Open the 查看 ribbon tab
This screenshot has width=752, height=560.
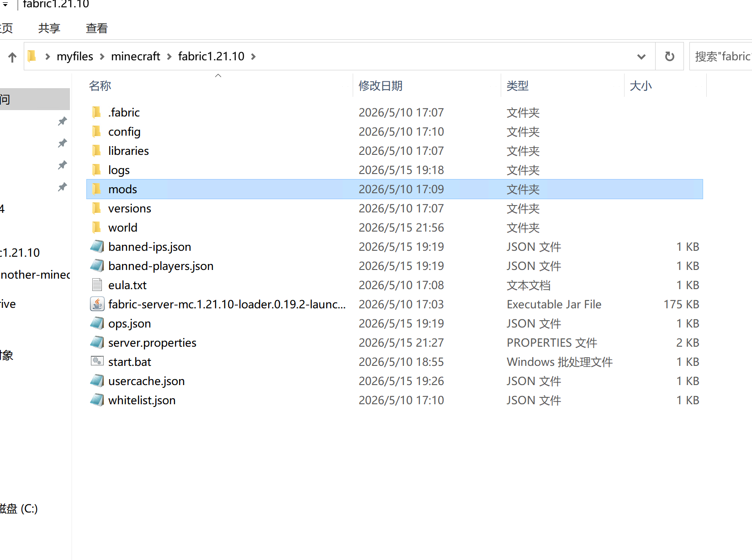click(97, 28)
